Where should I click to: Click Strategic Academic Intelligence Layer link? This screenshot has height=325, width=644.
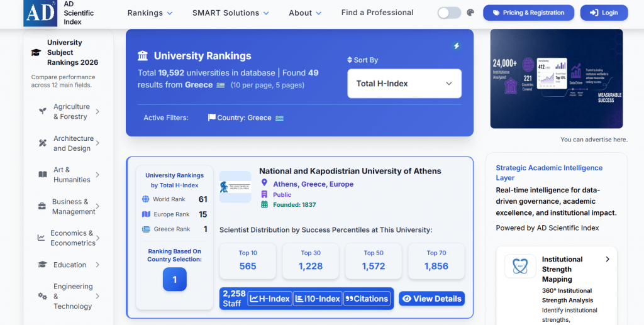point(549,173)
